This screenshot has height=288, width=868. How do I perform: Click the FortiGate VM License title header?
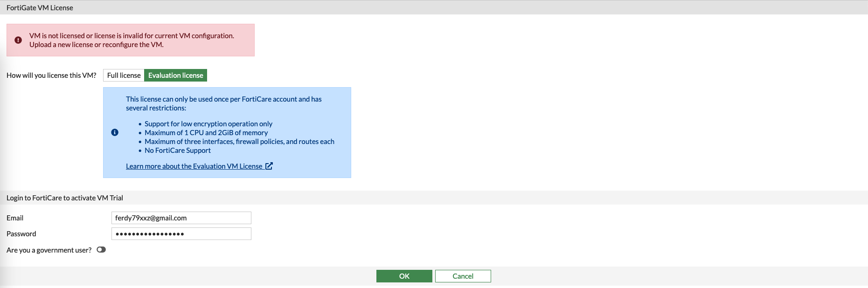40,8
